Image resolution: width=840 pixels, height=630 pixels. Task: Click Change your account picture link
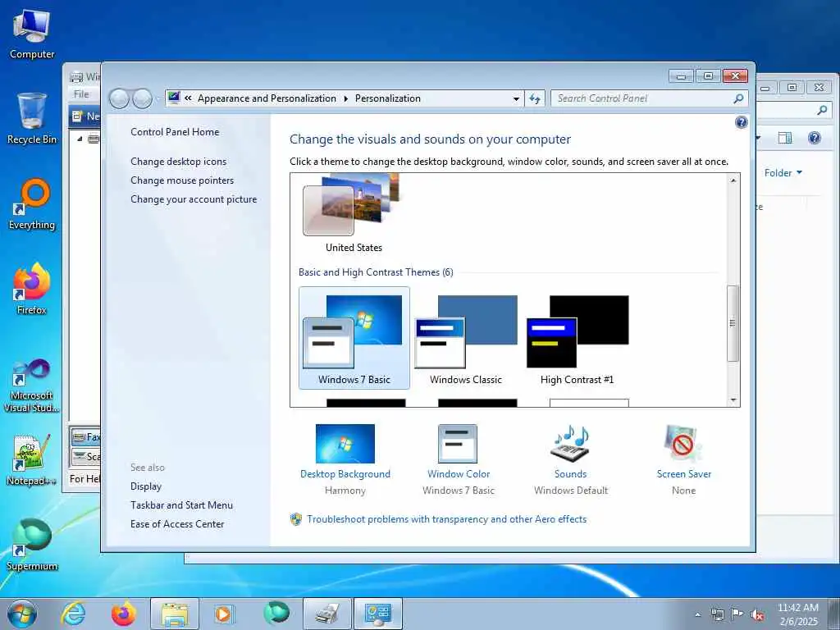tap(194, 199)
